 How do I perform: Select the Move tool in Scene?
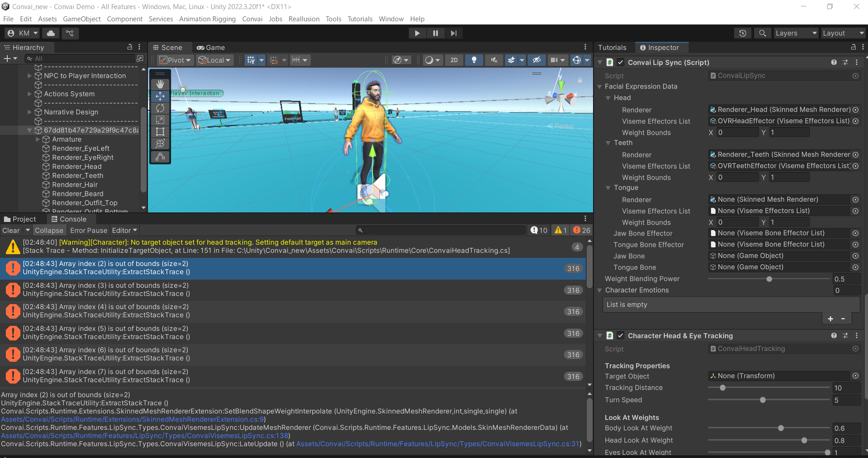point(160,96)
